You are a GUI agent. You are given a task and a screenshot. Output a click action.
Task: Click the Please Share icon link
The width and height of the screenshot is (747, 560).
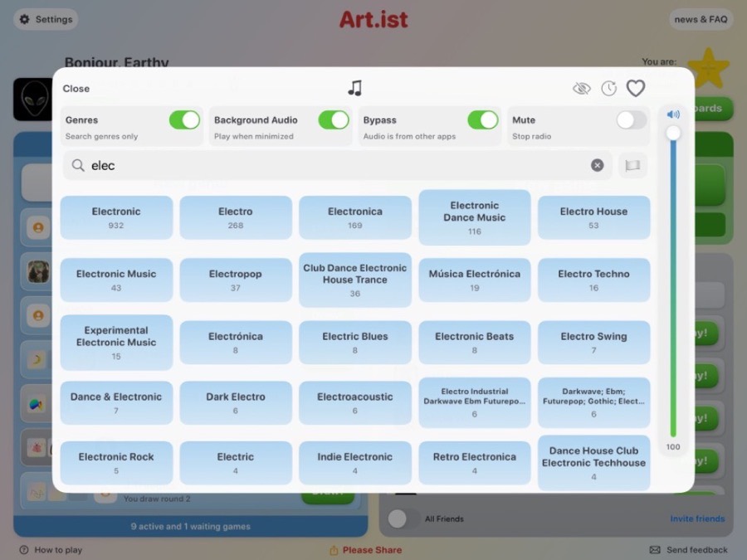pos(366,550)
